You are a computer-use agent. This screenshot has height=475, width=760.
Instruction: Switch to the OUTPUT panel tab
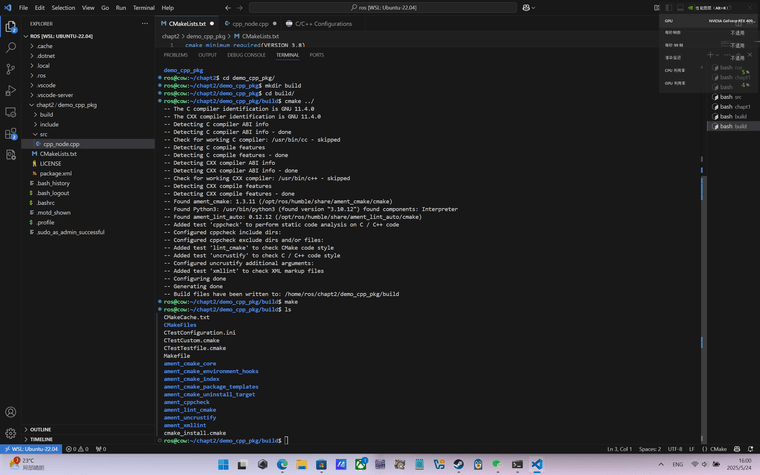[207, 55]
